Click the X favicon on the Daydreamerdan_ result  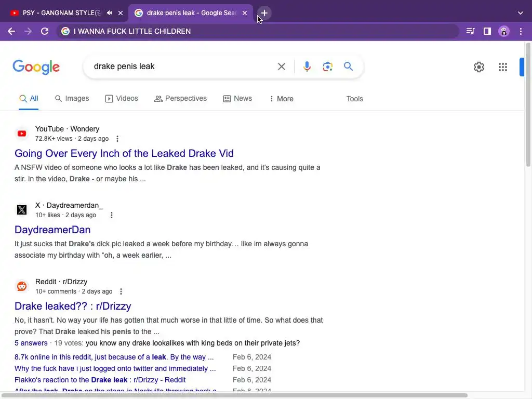click(x=22, y=210)
